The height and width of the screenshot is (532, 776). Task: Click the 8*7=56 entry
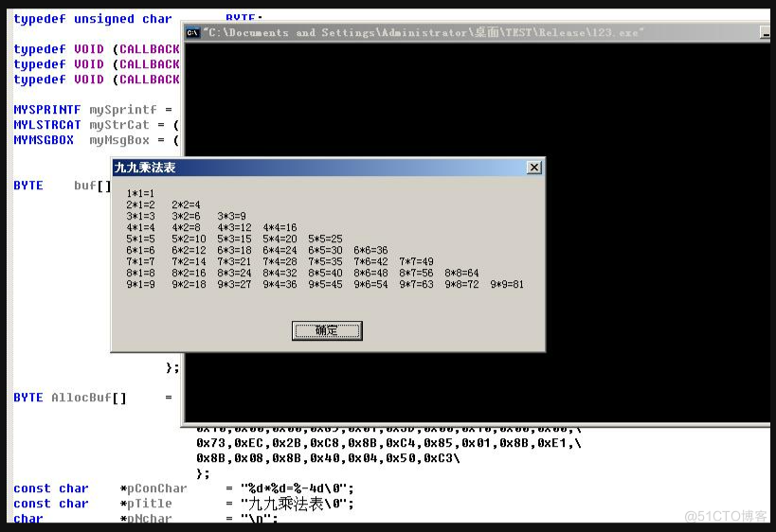coord(416,273)
